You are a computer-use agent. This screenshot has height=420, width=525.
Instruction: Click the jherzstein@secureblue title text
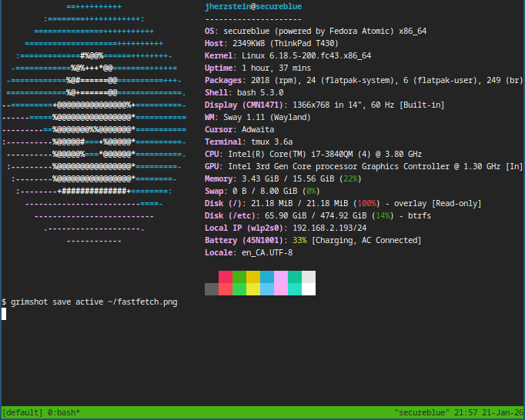(253, 7)
